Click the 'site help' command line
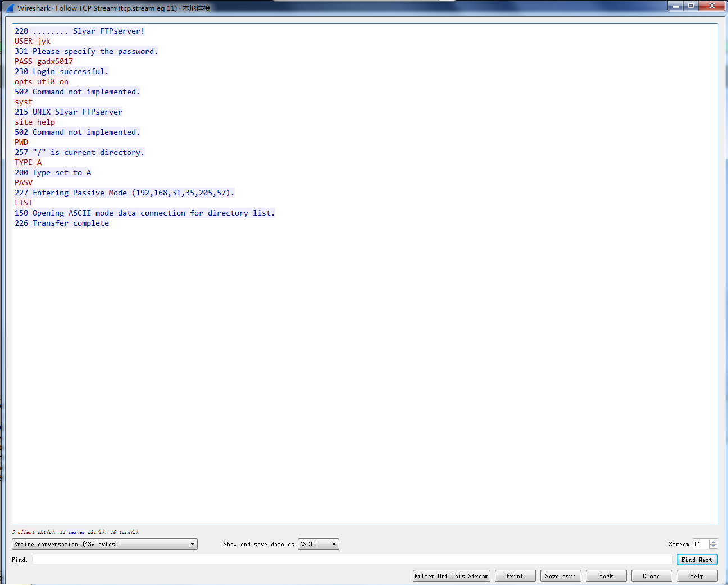This screenshot has width=728, height=585. coord(35,122)
